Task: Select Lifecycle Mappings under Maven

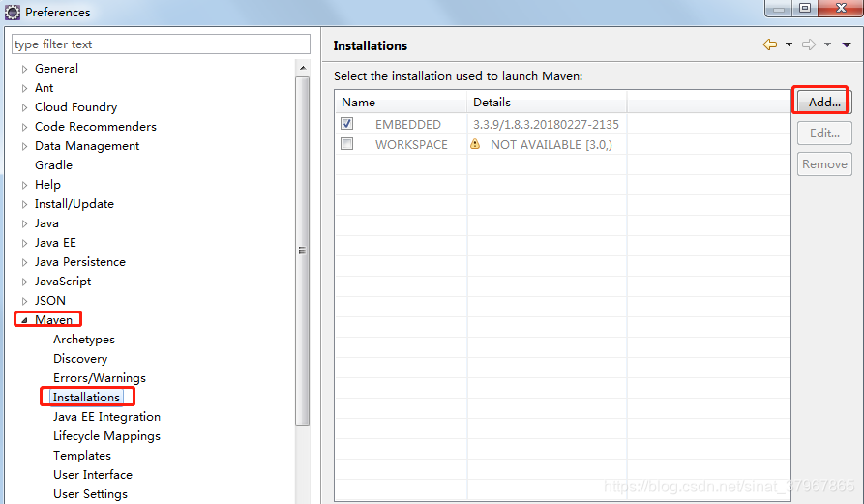Action: pyautogui.click(x=106, y=435)
